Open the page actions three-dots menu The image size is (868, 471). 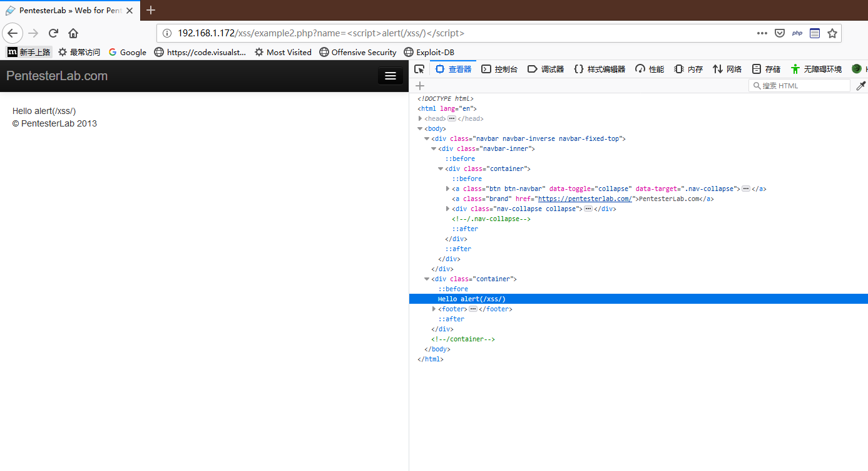[762, 33]
